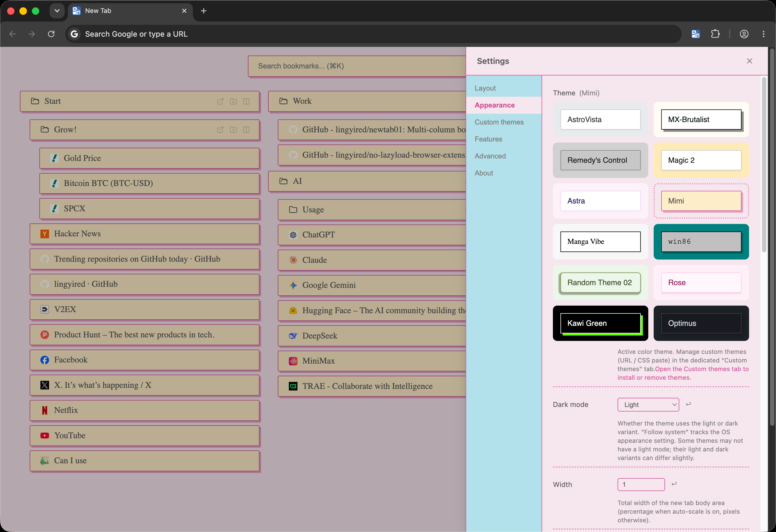Image resolution: width=776 pixels, height=532 pixels.
Task: Click the Claude starburst icon
Action: tap(293, 260)
